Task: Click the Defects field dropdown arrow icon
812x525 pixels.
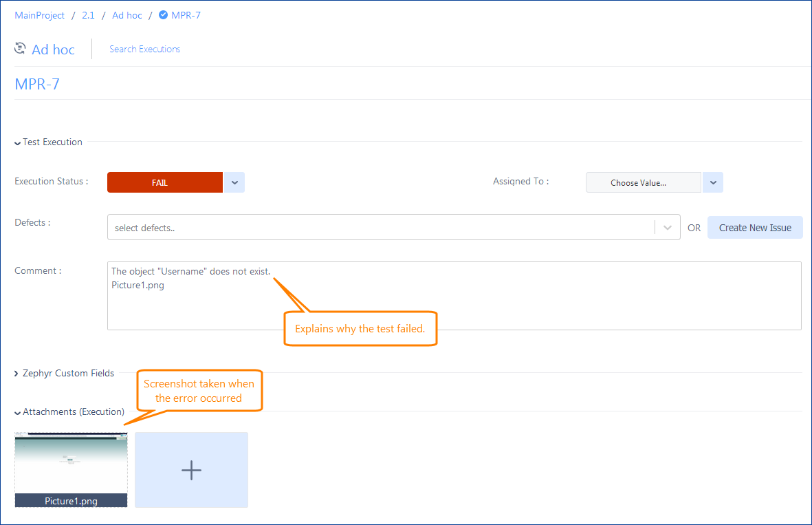Action: (666, 227)
